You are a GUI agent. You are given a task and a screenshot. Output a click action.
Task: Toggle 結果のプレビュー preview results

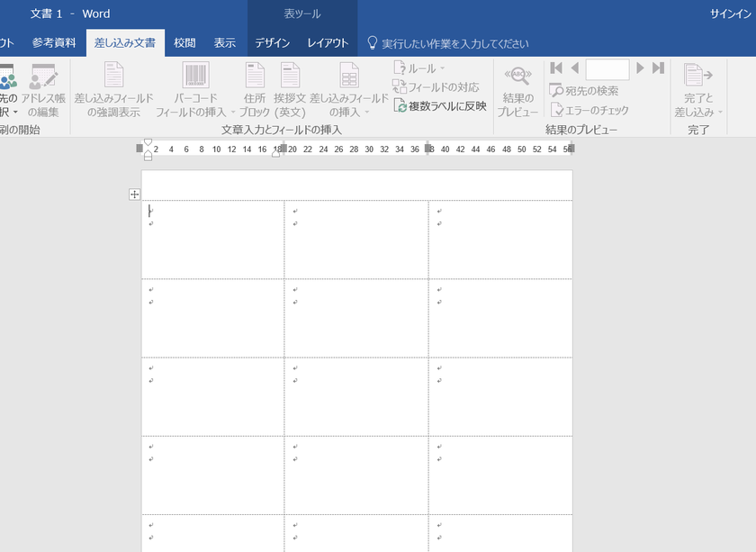[517, 91]
